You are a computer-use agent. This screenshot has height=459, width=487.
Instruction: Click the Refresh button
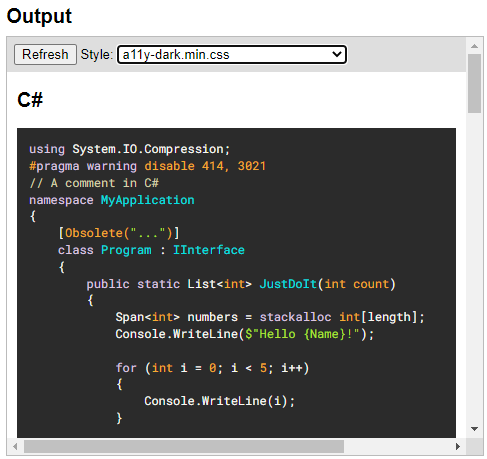45,54
